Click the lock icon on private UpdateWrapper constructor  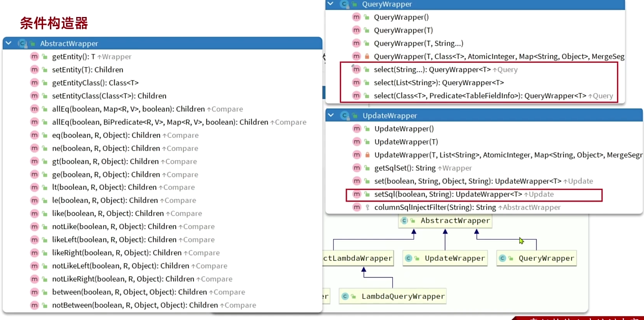tap(367, 155)
